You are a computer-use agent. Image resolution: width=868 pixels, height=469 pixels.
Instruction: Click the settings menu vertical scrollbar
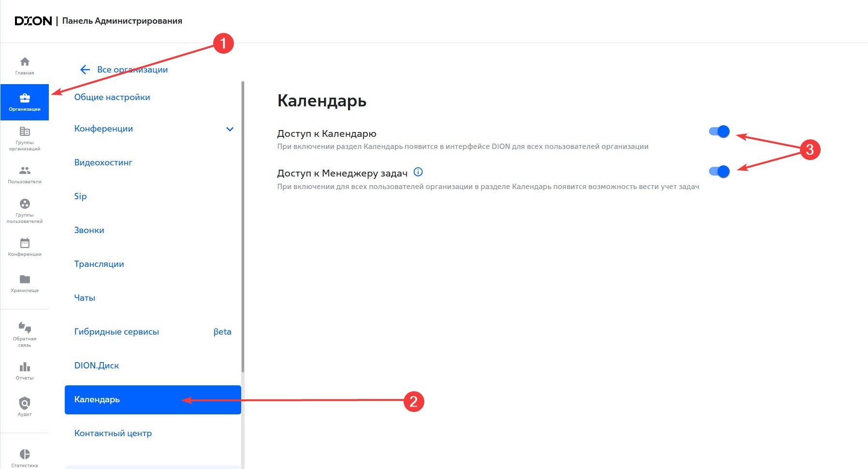243,227
